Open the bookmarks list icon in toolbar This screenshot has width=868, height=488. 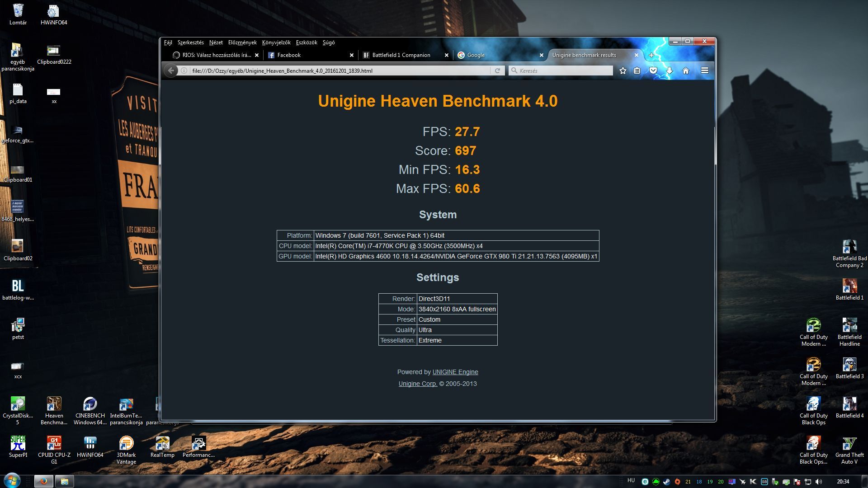[637, 70]
